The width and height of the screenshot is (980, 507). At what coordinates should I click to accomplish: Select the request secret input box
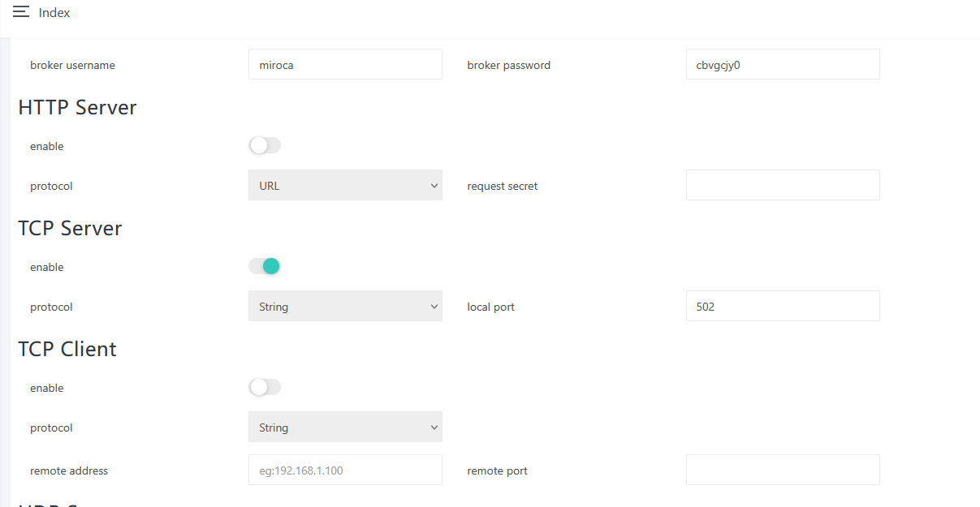783,185
